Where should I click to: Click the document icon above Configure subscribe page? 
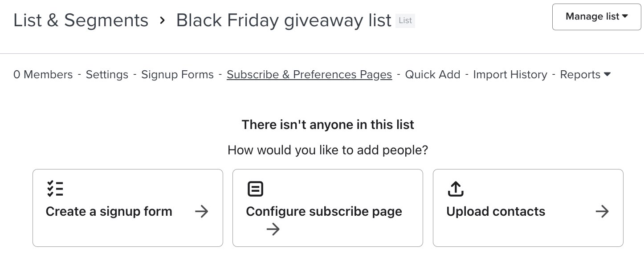(255, 189)
